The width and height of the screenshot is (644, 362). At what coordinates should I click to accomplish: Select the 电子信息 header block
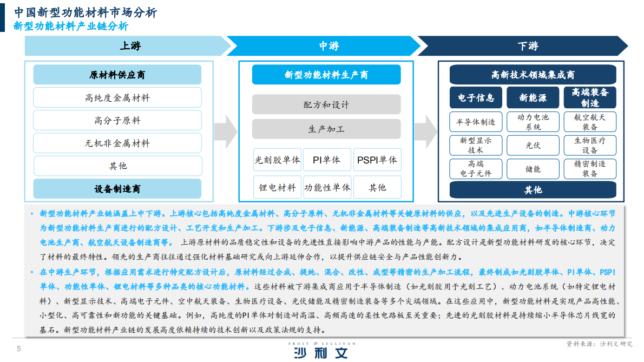point(476,97)
